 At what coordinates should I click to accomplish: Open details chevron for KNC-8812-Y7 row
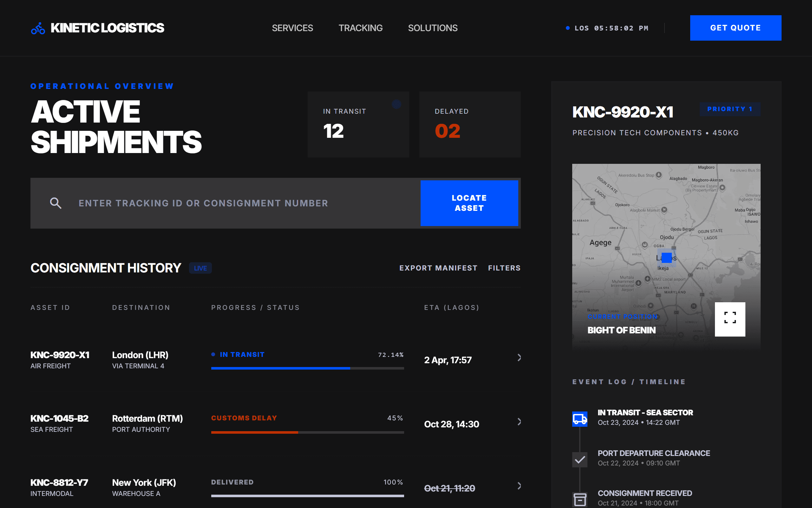(x=519, y=486)
